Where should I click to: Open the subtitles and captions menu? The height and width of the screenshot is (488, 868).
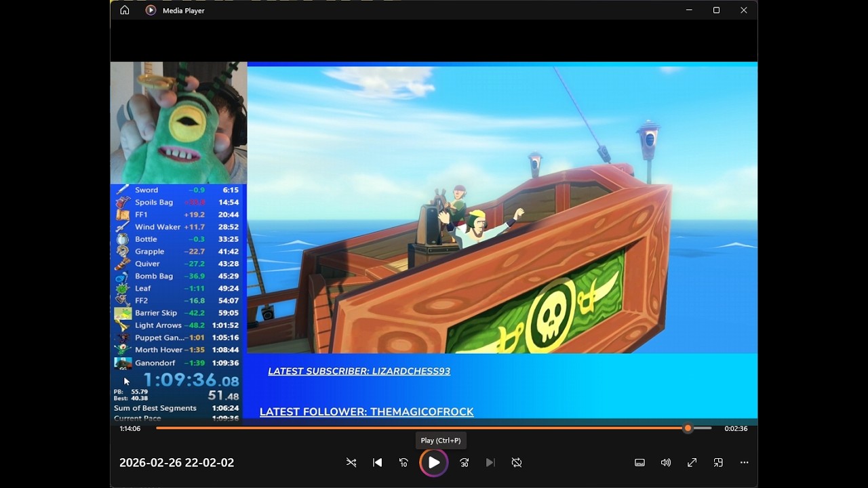[639, 462]
